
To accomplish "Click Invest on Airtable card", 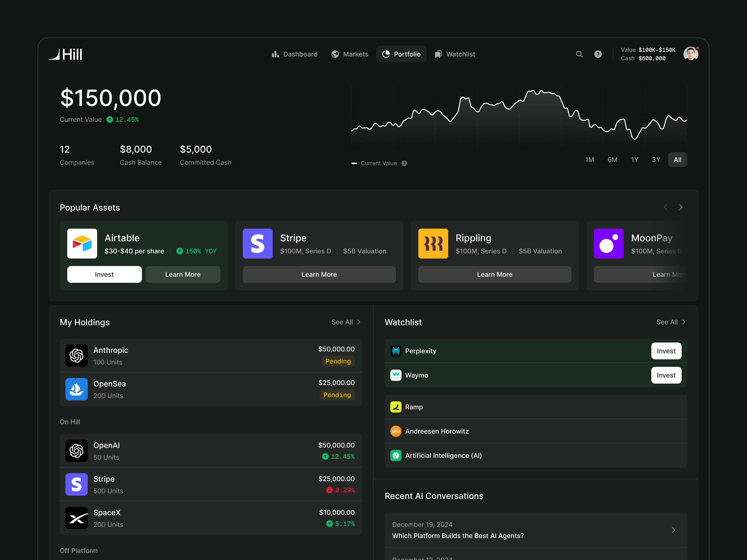I will click(104, 274).
